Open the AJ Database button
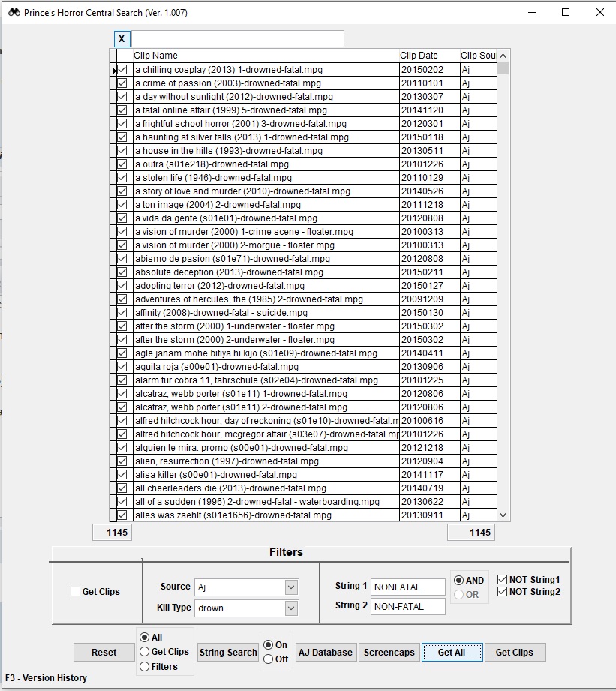Viewport: 616px width, 691px height. (x=326, y=653)
